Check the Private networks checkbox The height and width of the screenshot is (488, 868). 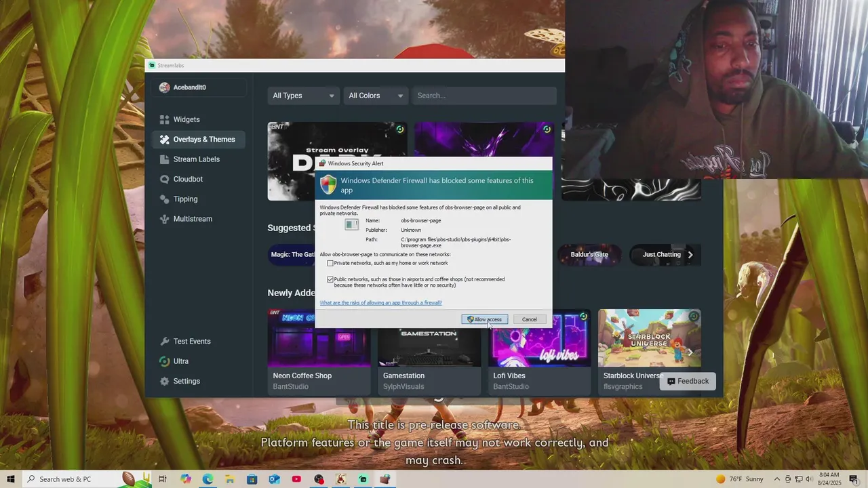(x=330, y=263)
